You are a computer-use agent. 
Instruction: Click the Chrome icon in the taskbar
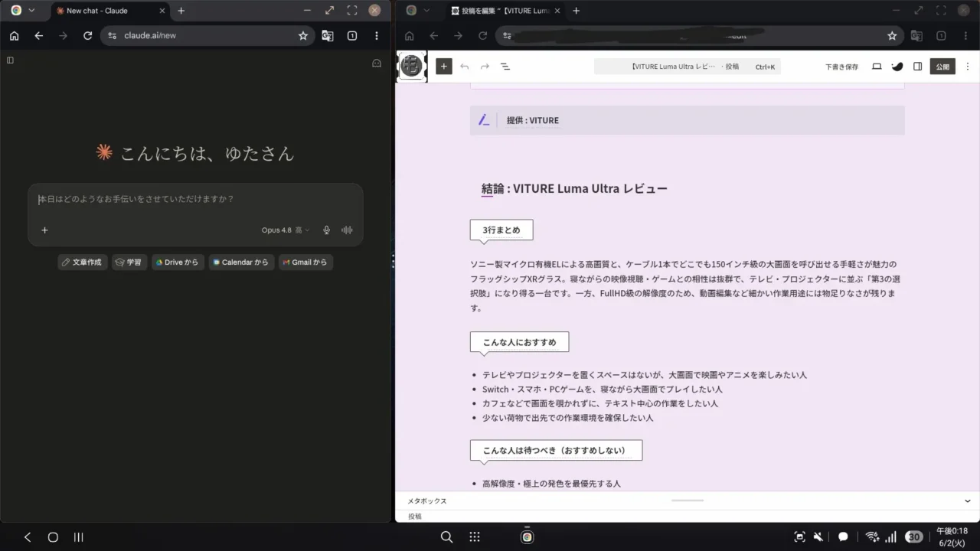[527, 537]
